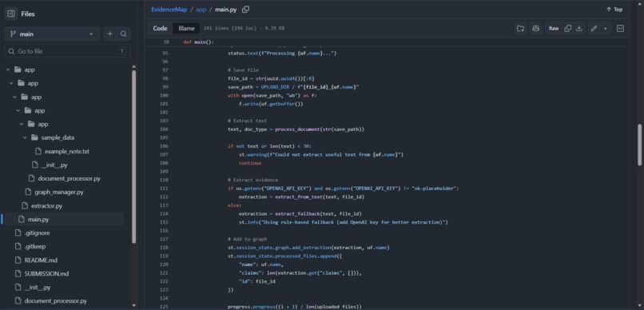Select line number 104
The image size is (644, 310).
[x=165, y=129]
